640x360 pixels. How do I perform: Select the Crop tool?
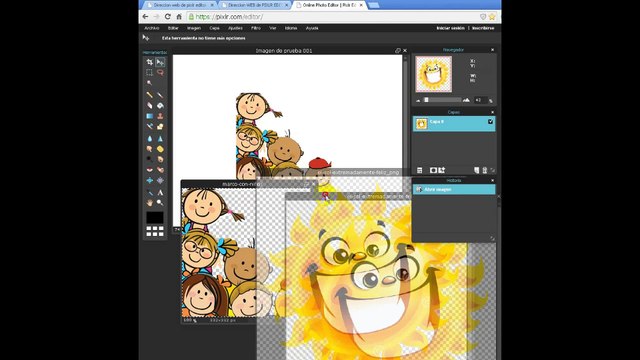point(149,62)
